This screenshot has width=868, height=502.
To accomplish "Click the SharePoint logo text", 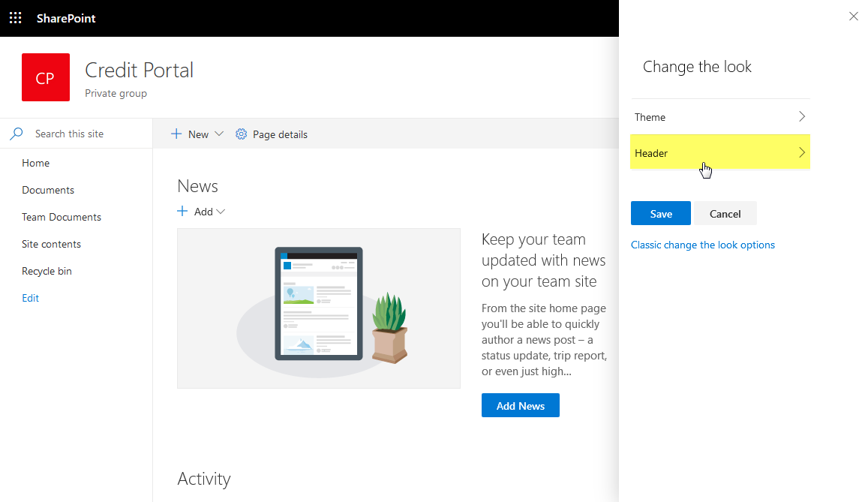I will click(66, 18).
